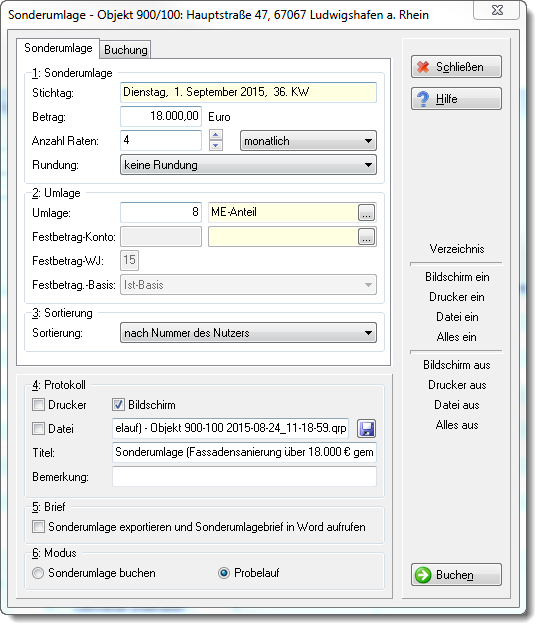Decrease Anzahl Raten with down arrow
Viewport: 542px width, 630px height.
(x=216, y=145)
